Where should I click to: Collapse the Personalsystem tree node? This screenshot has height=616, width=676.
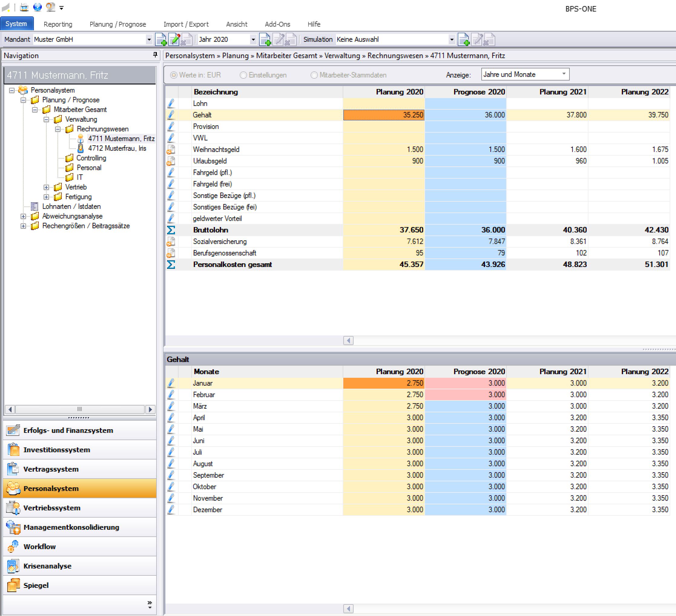coord(12,91)
